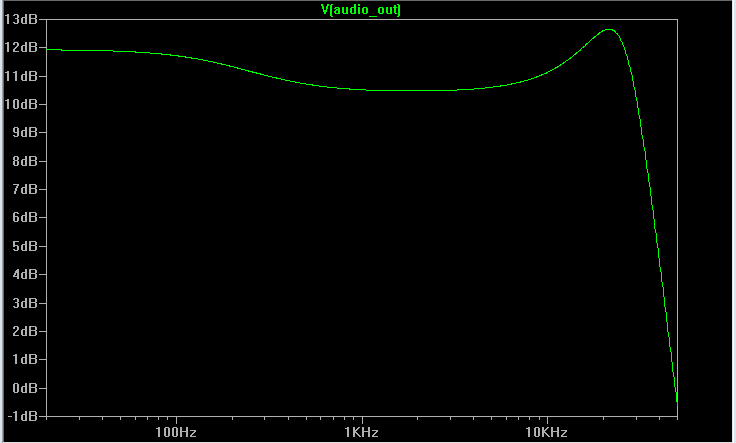
Task: Click the 11dB axis label
Action: click(x=21, y=76)
